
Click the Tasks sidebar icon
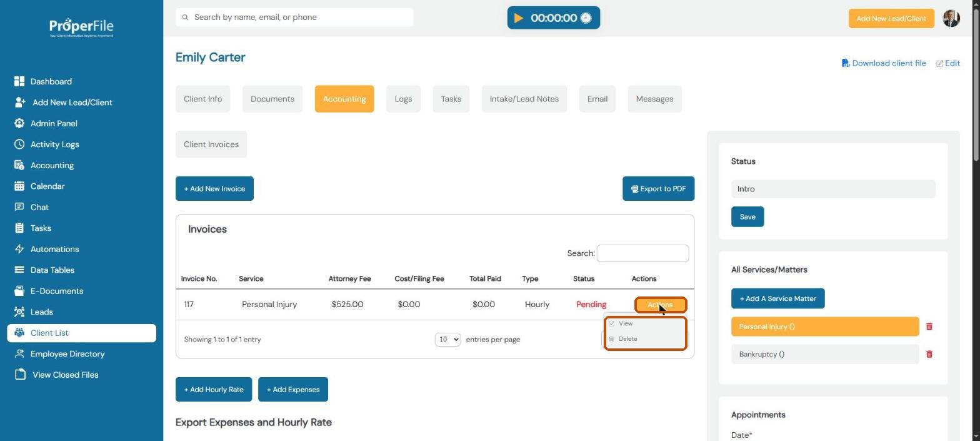coord(19,228)
